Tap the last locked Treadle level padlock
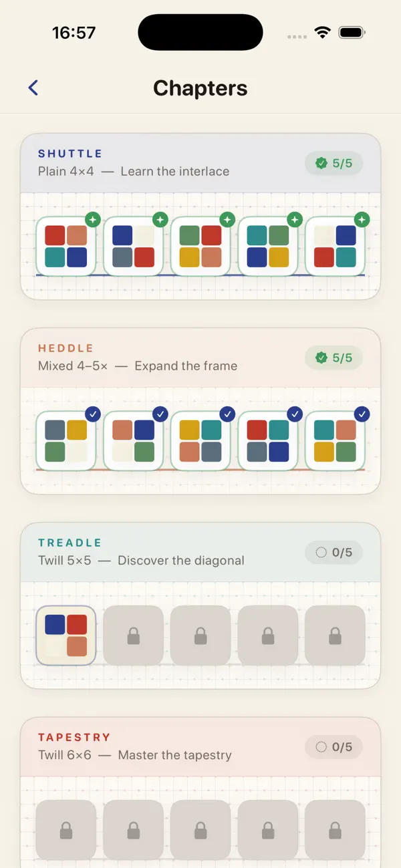 coord(336,636)
